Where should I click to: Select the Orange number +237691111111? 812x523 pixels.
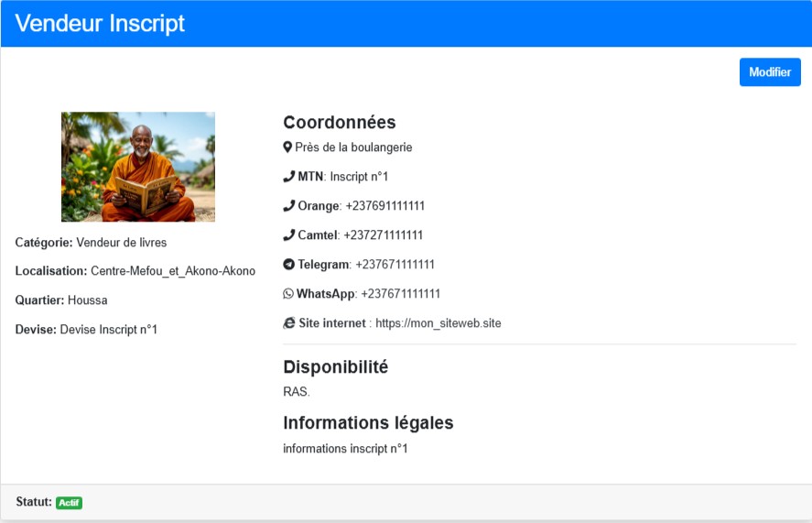pos(384,206)
